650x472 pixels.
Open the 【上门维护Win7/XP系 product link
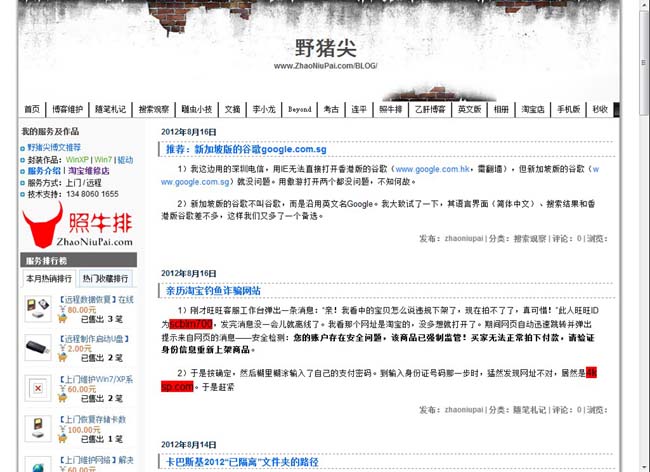(96, 379)
